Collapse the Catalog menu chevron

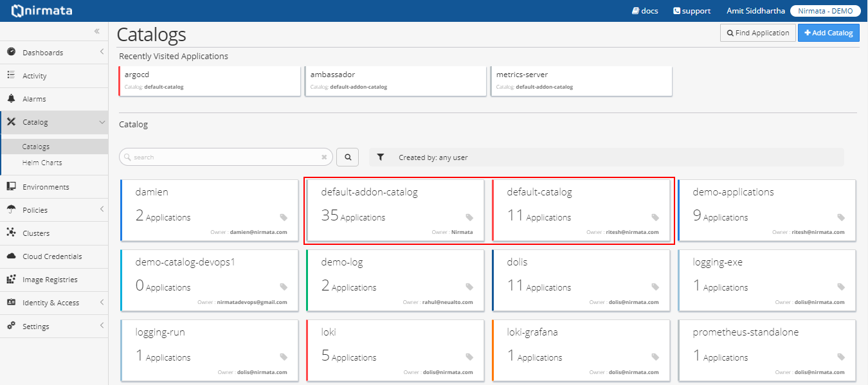102,122
